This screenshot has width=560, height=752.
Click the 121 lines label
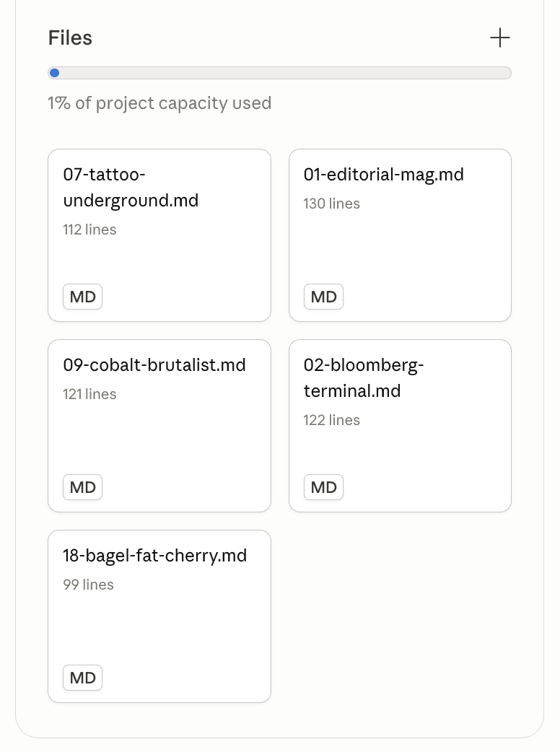tap(89, 394)
